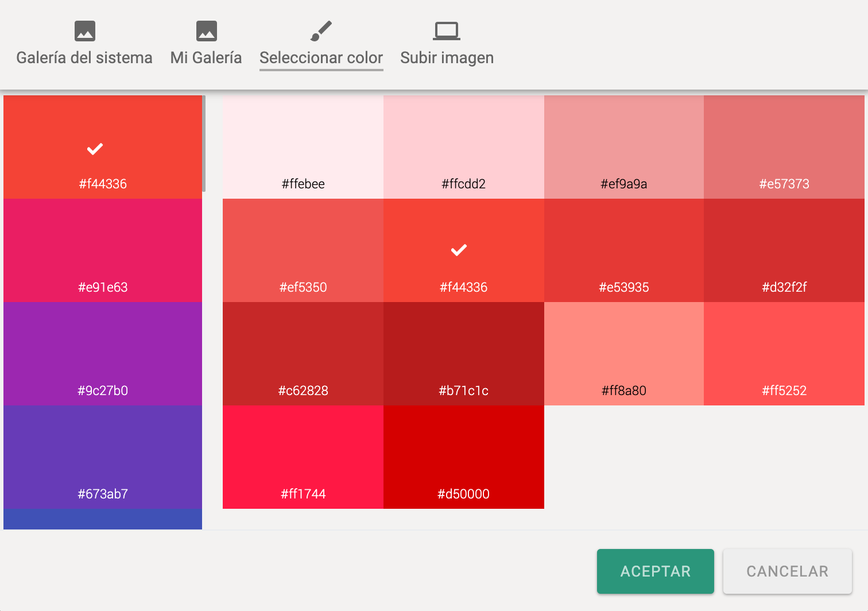This screenshot has height=611, width=868.
Task: Click the laptop icon for Subir imagen
Action: (447, 31)
